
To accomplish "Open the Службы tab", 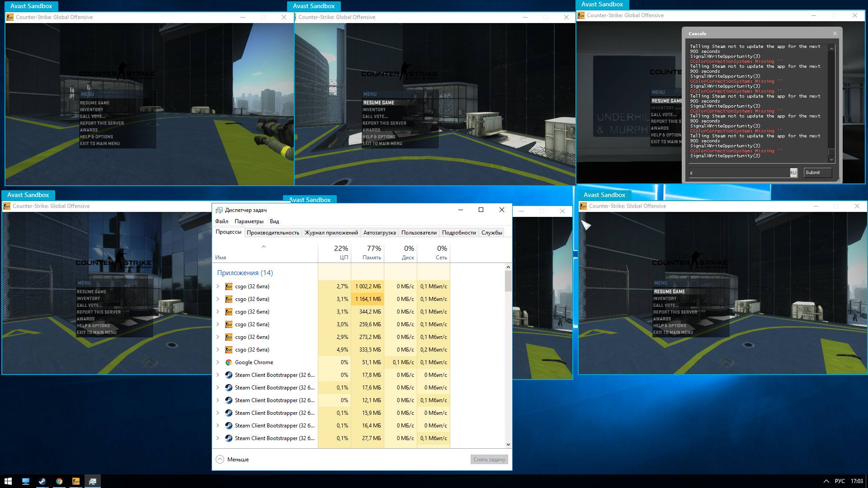I will (491, 233).
